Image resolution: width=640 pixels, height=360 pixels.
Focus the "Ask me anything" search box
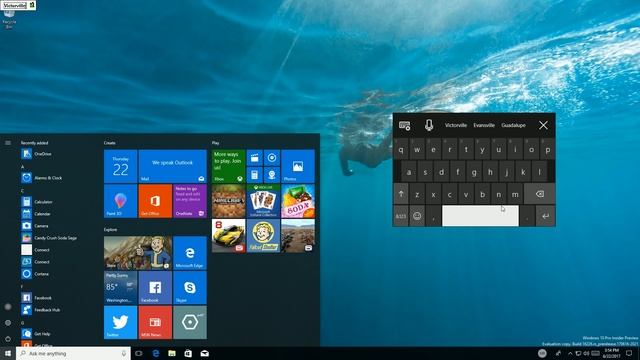click(x=73, y=353)
